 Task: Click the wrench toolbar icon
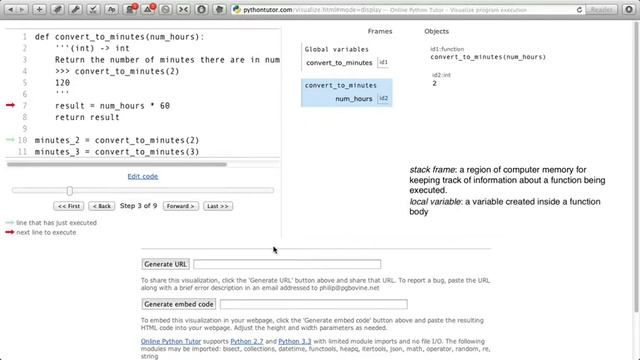[x=75, y=9]
